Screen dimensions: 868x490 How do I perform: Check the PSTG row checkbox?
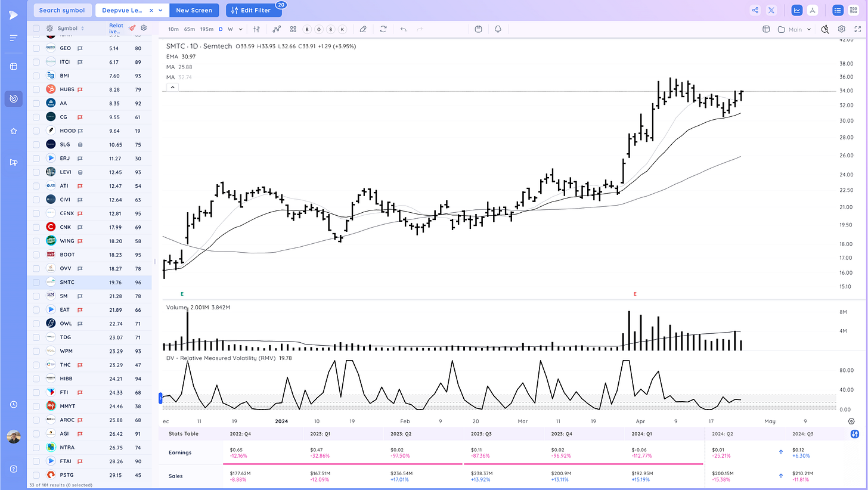(36, 475)
